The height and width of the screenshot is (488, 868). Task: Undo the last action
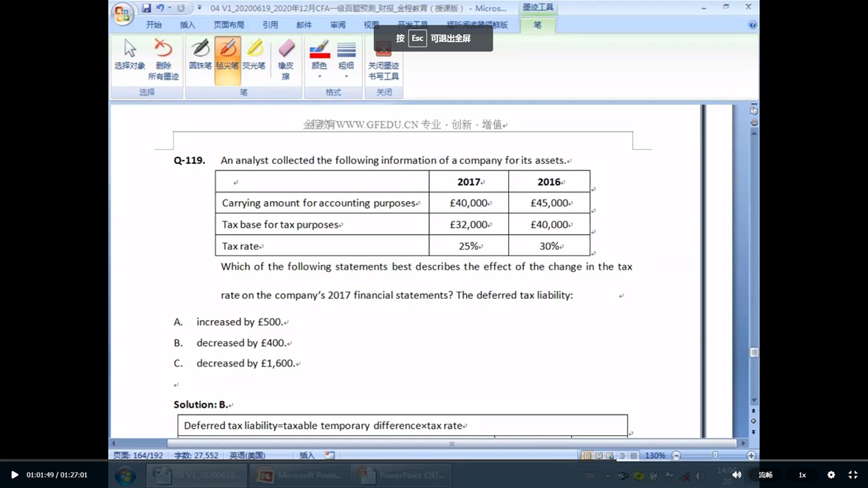tap(160, 8)
